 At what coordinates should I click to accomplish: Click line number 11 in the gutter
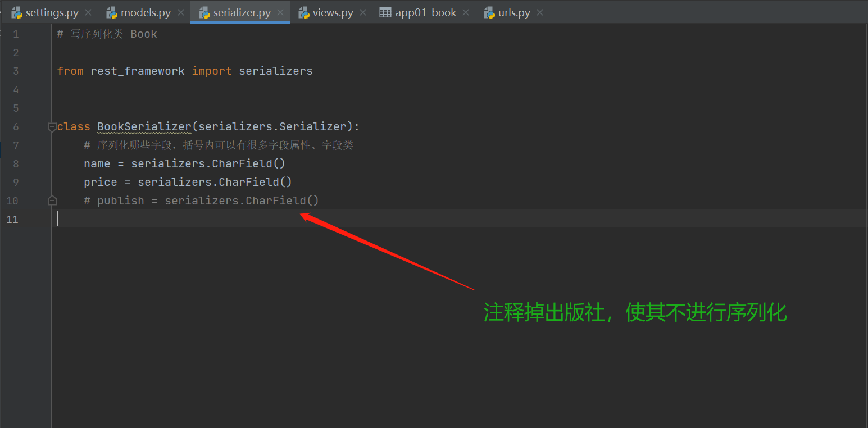12,219
